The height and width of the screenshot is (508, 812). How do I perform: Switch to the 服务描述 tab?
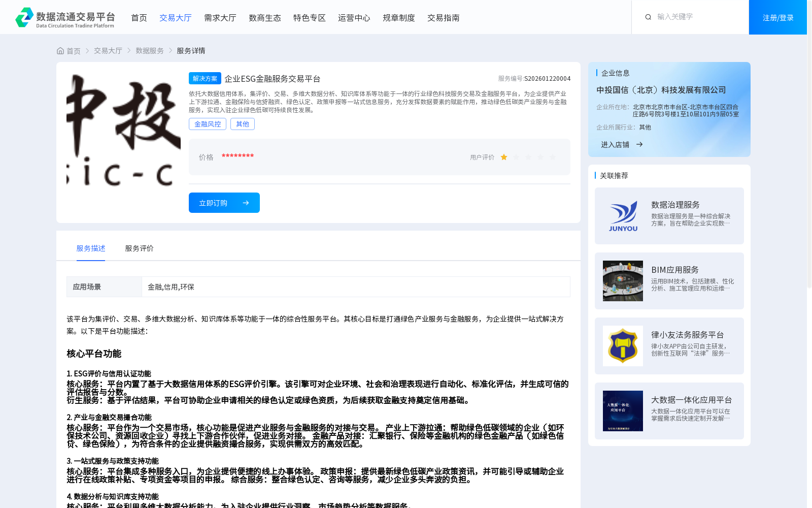tap(91, 248)
